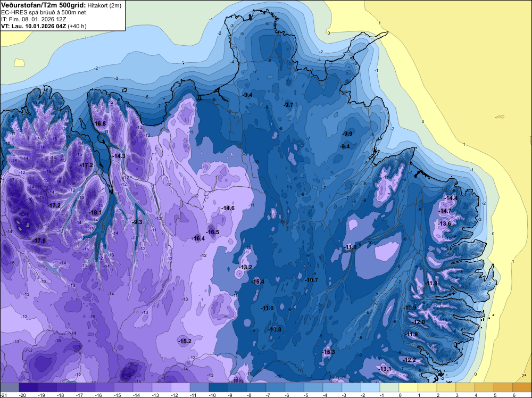Click the -16.5 temperature value on map
532x398 pixels.
pos(213,232)
